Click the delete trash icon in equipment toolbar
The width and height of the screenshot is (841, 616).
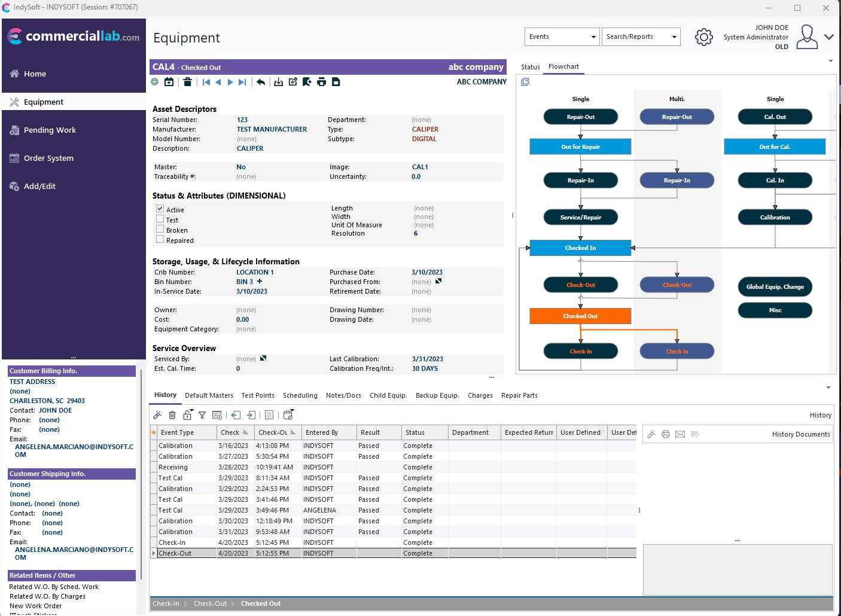tap(187, 82)
